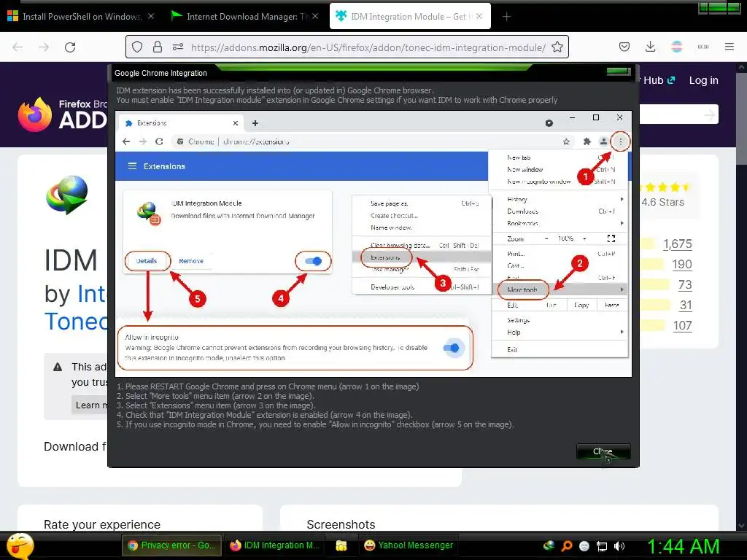Click the Rate your experience heading
The height and width of the screenshot is (560, 747).
(102, 524)
